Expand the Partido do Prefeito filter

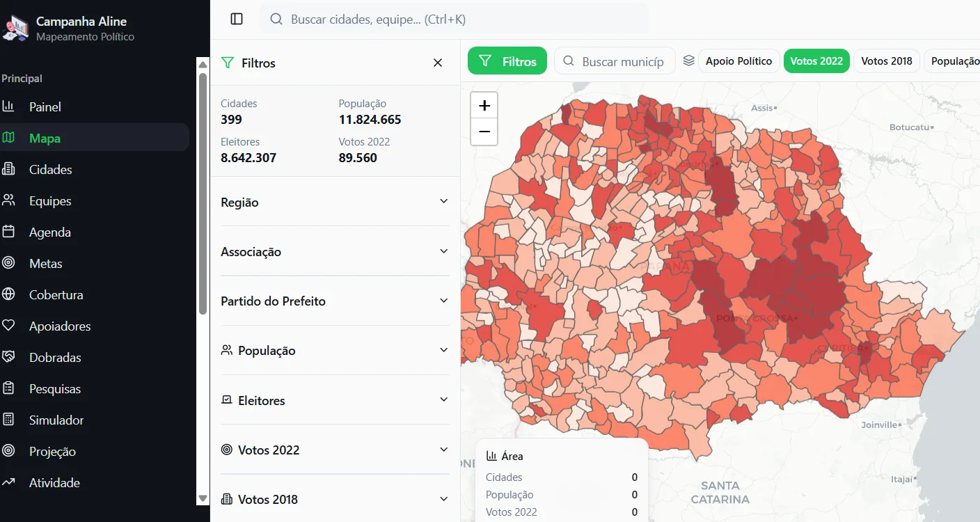(335, 301)
